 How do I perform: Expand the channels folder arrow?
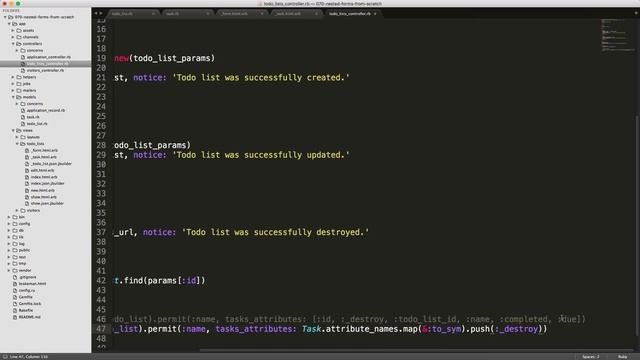(13, 37)
